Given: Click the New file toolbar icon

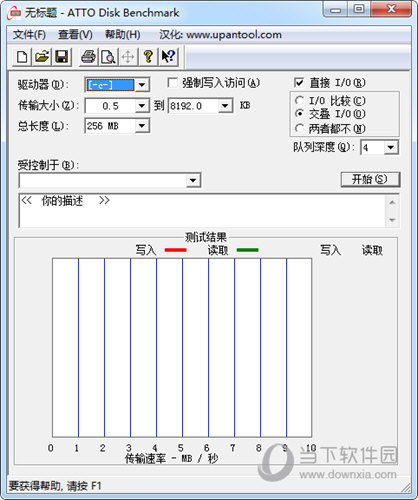Looking at the screenshot, I should (x=22, y=57).
